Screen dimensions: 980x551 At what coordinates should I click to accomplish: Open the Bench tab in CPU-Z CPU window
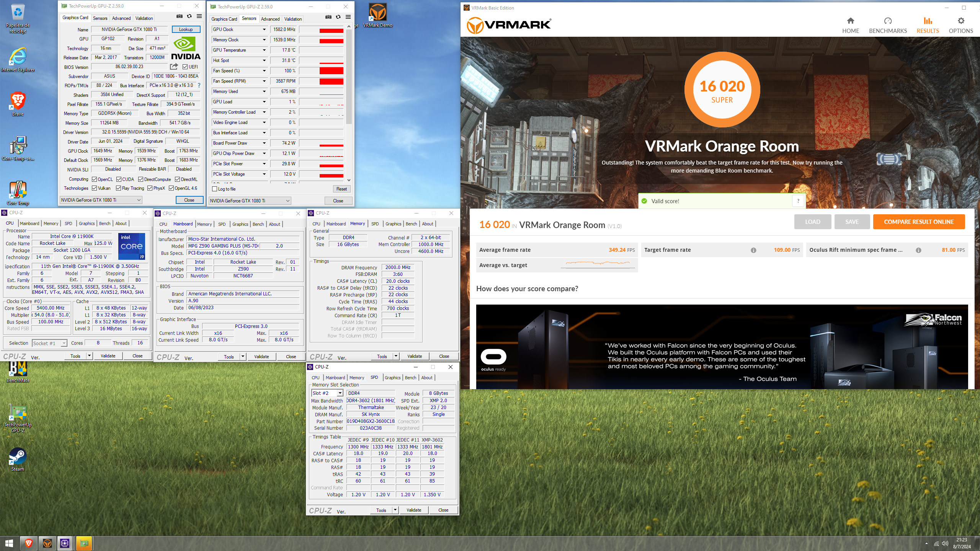pyautogui.click(x=105, y=223)
